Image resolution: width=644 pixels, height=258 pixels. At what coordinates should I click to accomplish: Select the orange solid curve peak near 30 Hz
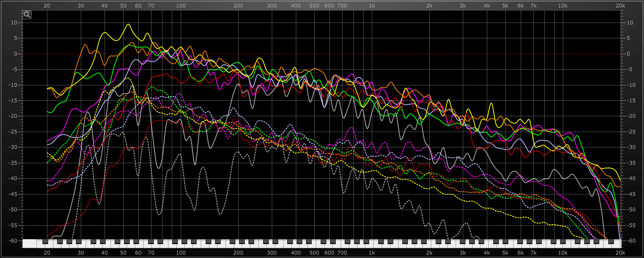[x=85, y=45]
